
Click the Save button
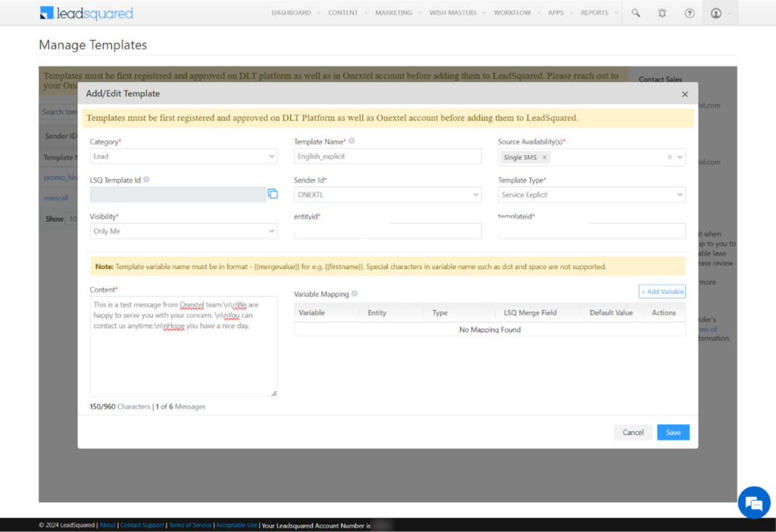point(673,432)
